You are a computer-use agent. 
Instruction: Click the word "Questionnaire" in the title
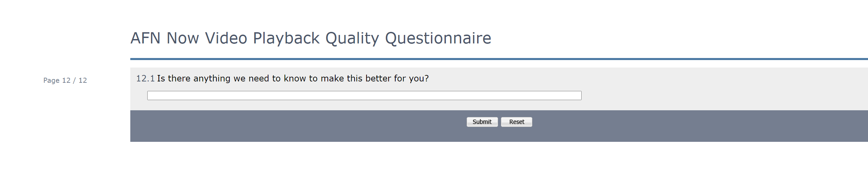coord(438,38)
